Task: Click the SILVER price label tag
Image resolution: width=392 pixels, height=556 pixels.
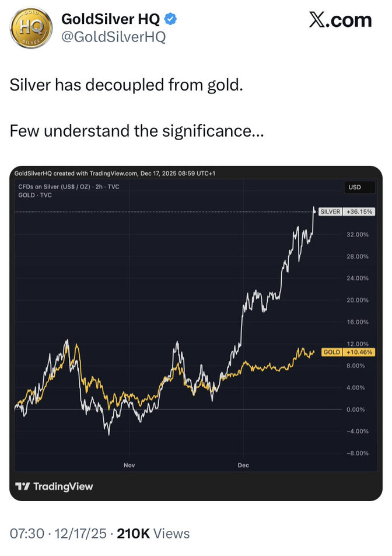Action: 330,212
